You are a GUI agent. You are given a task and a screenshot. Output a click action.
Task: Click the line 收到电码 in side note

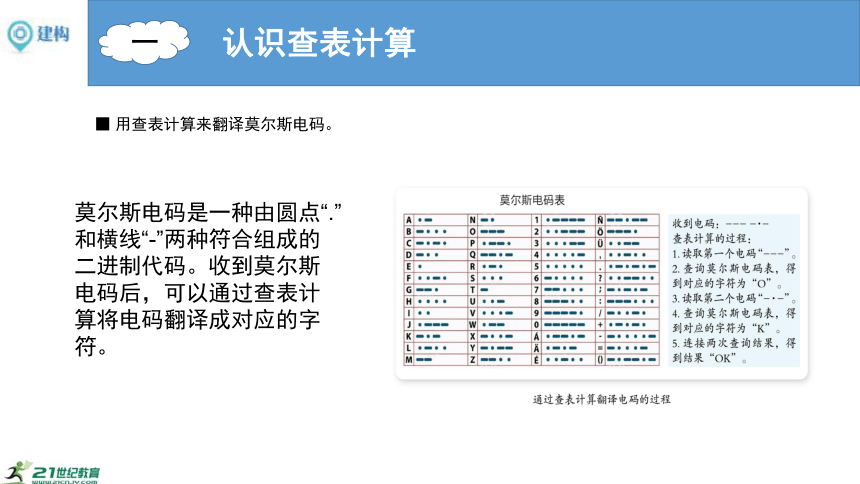pos(721,223)
